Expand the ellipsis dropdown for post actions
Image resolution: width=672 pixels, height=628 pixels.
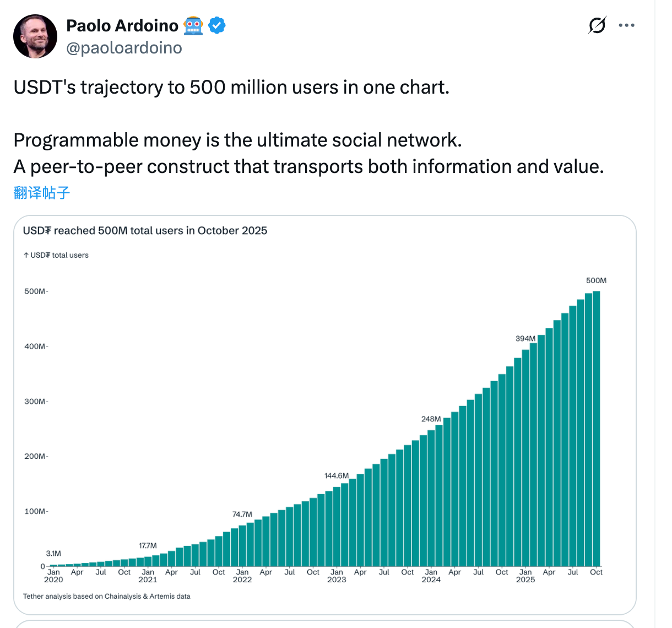pyautogui.click(x=627, y=25)
